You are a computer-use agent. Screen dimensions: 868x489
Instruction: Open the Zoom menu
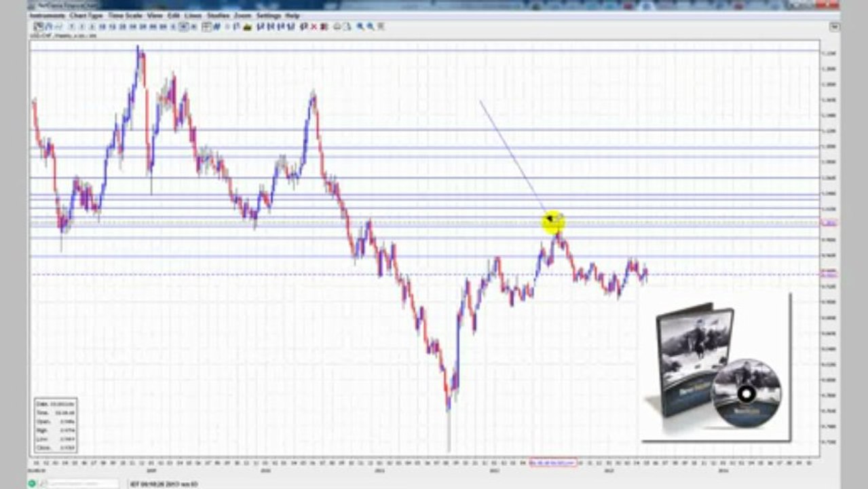click(242, 15)
